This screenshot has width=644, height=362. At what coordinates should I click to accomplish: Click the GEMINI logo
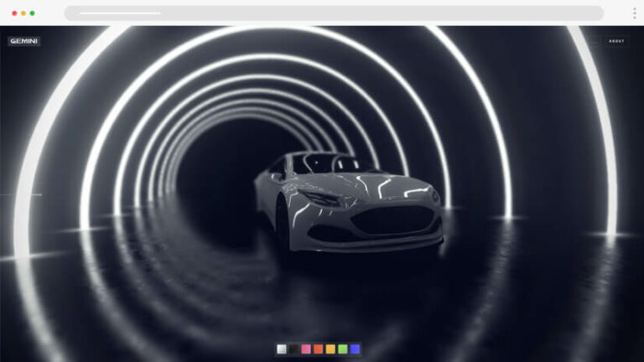click(23, 41)
